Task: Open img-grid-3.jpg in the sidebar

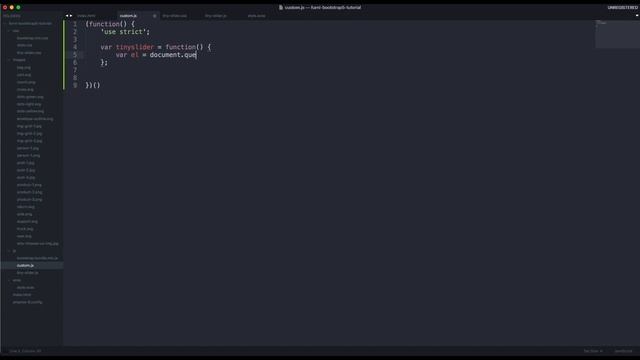Action: (29, 141)
